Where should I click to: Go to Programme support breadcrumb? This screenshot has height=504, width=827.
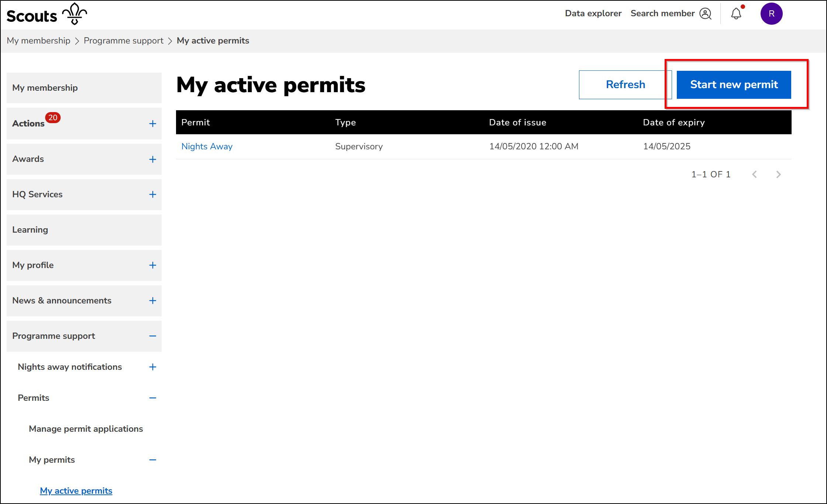tap(123, 41)
